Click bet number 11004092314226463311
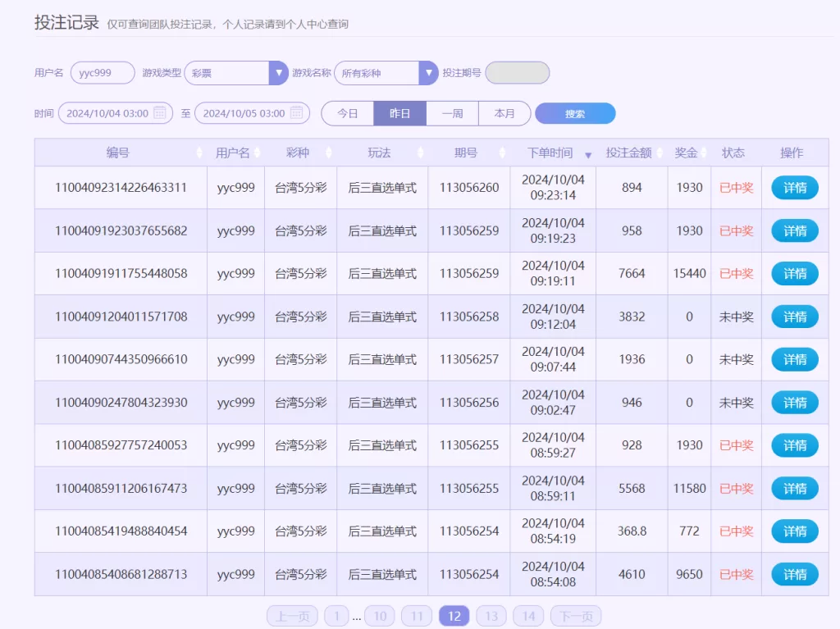Viewport: 840px width, 629px height. tap(121, 188)
